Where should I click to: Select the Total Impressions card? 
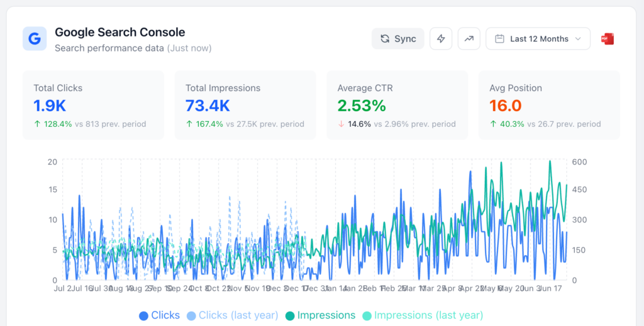click(245, 105)
